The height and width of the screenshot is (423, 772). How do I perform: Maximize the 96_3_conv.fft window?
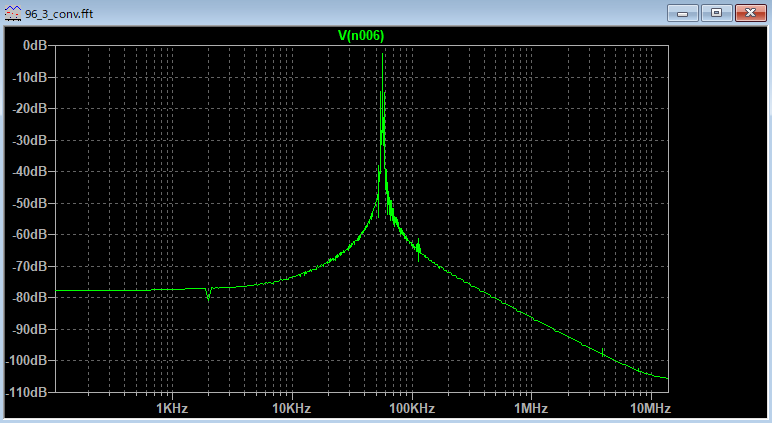pyautogui.click(x=716, y=13)
